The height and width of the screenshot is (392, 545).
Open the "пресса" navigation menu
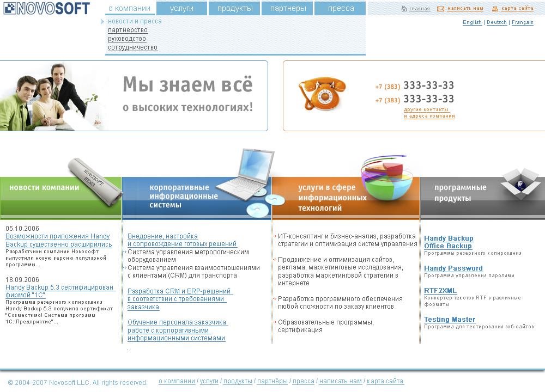340,8
